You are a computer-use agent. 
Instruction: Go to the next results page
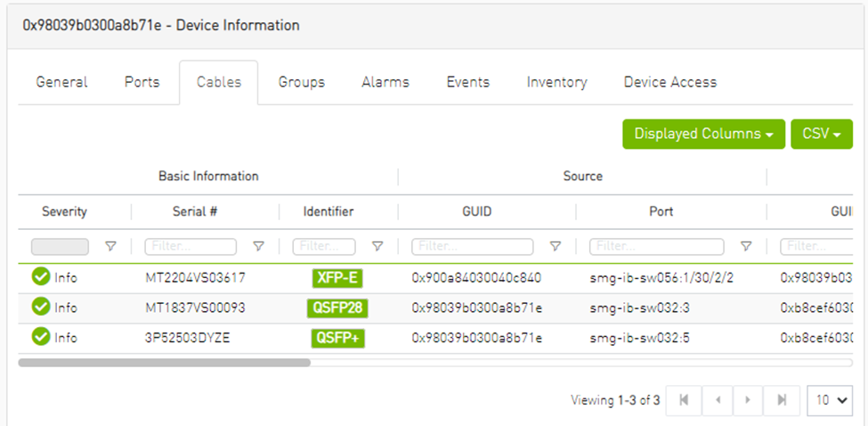pyautogui.click(x=749, y=400)
